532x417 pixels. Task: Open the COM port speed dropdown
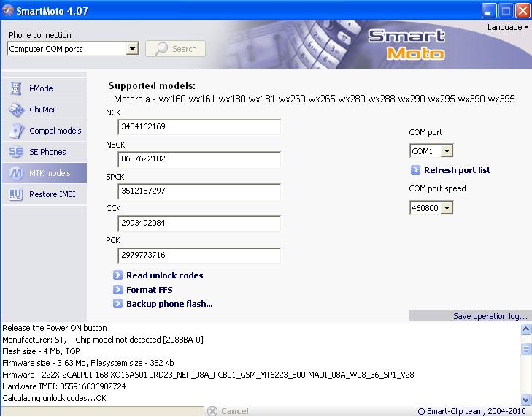click(x=447, y=208)
